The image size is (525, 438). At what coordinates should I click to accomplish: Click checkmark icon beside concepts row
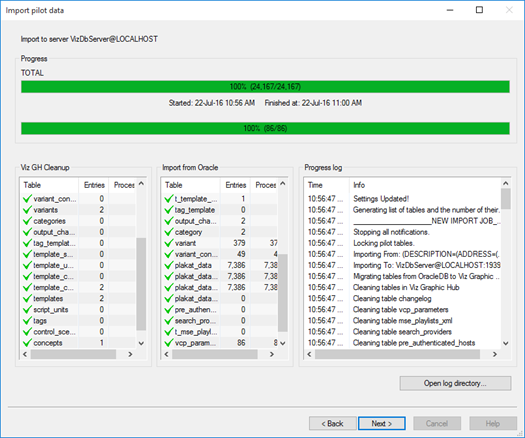point(27,343)
